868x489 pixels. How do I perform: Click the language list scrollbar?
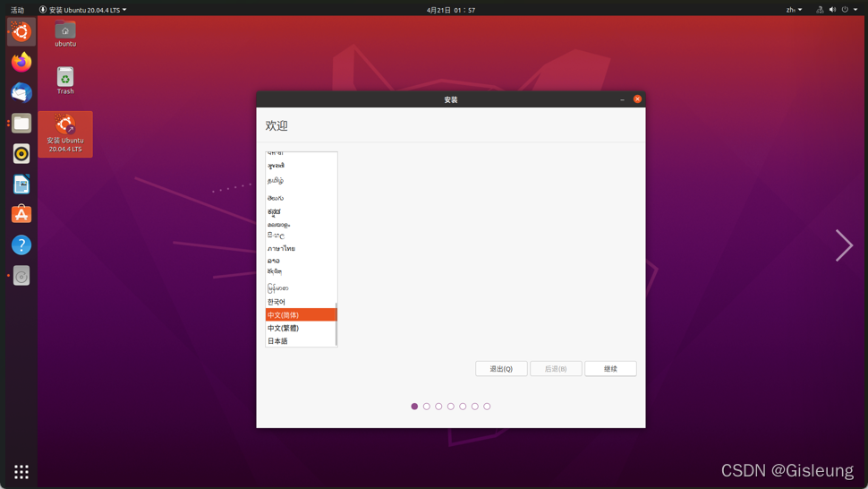point(336,324)
